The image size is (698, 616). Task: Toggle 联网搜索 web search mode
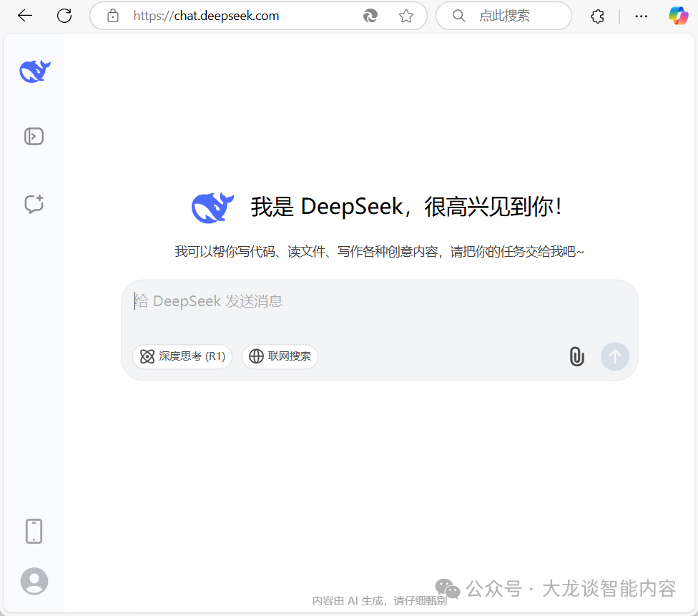pyautogui.click(x=280, y=356)
